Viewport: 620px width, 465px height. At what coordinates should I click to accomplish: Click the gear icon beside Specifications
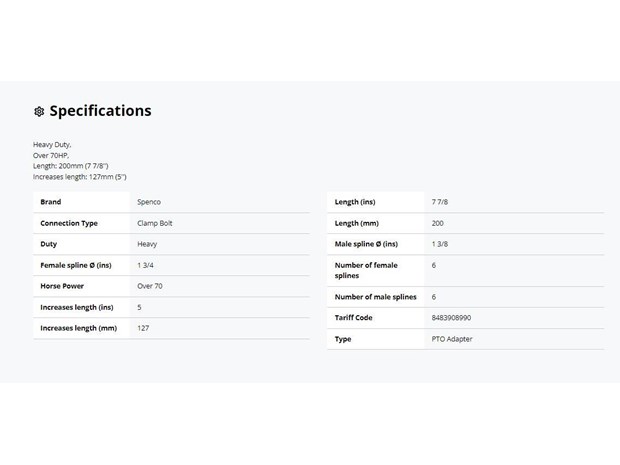[39, 112]
